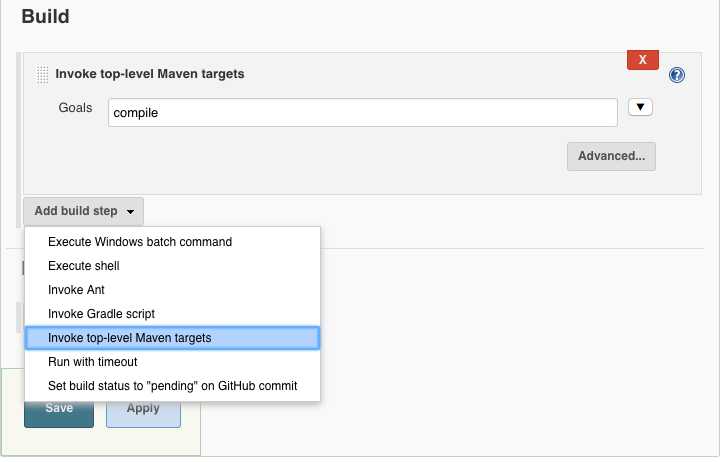Expand the Goals field with the arrow button
Image resolution: width=721 pixels, height=462 pixels.
click(x=640, y=108)
